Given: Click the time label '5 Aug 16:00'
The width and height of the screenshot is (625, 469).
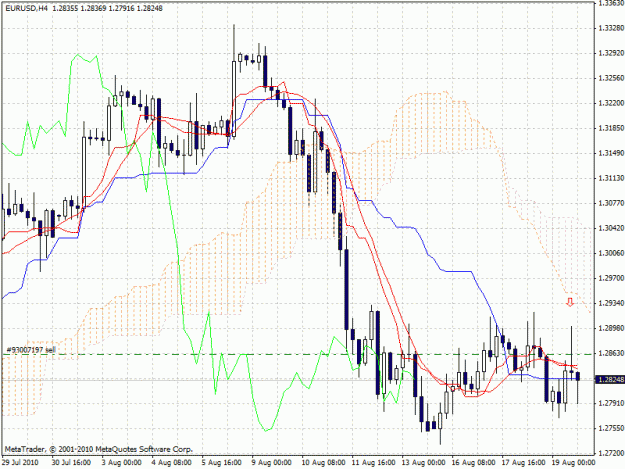Looking at the screenshot, I should coord(221,463).
